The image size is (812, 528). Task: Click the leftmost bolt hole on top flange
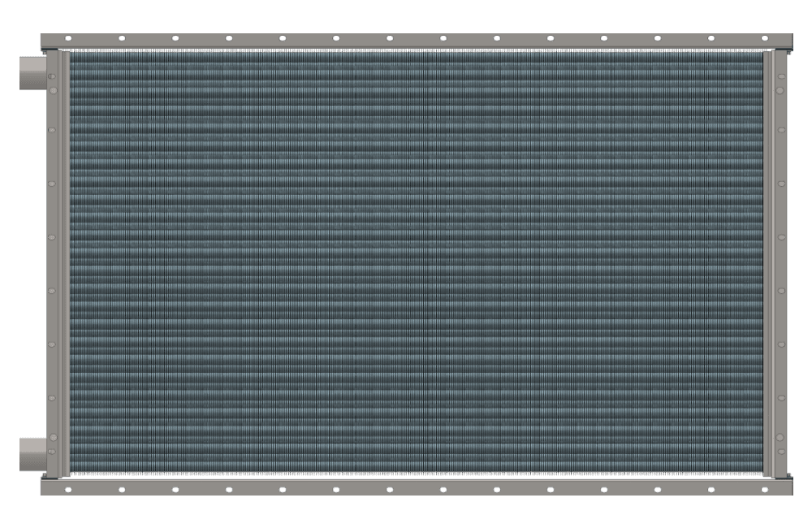[68, 38]
